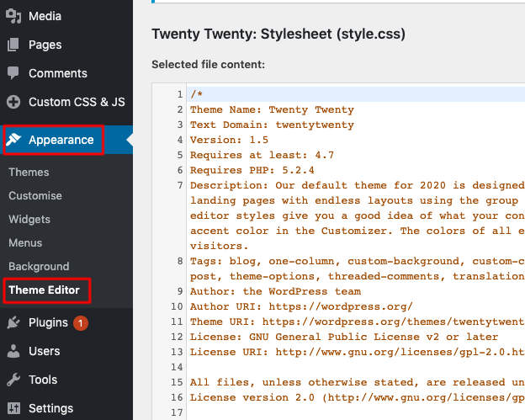This screenshot has height=420, width=525.
Task: Click the 'Version: 1.5' code line
Action: (x=230, y=140)
